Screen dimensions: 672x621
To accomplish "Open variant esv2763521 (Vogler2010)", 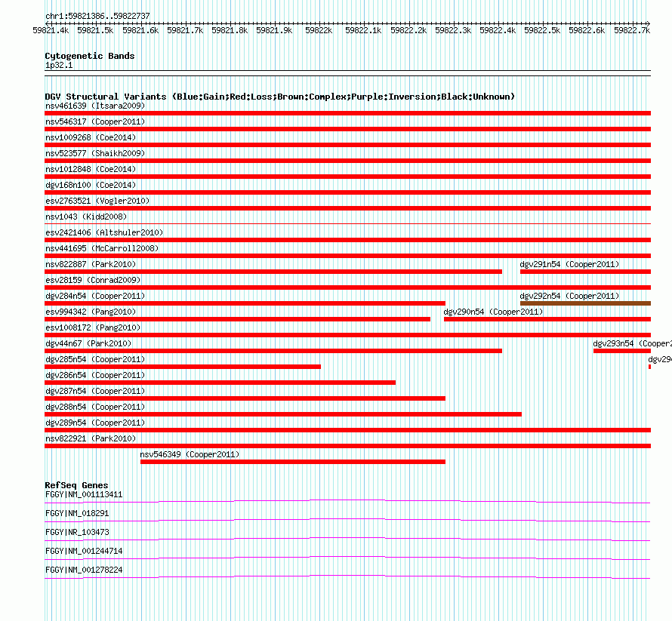I will click(x=97, y=201).
